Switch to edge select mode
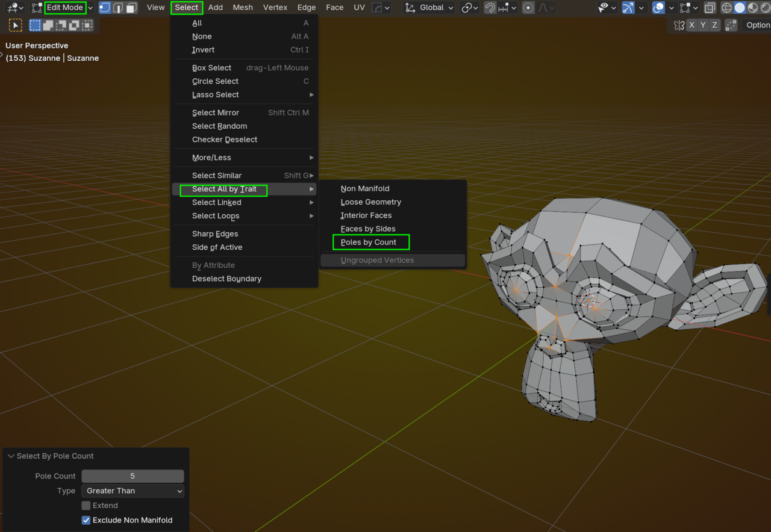 click(118, 8)
